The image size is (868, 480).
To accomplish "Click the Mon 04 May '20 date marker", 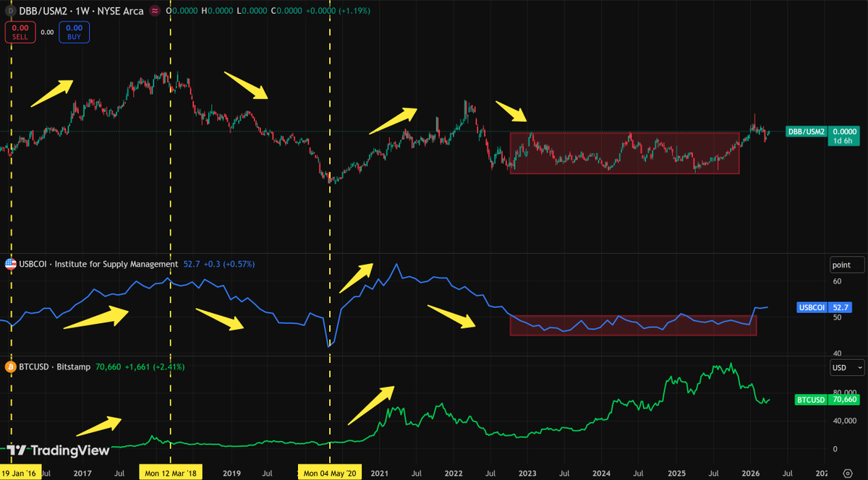I will point(330,473).
